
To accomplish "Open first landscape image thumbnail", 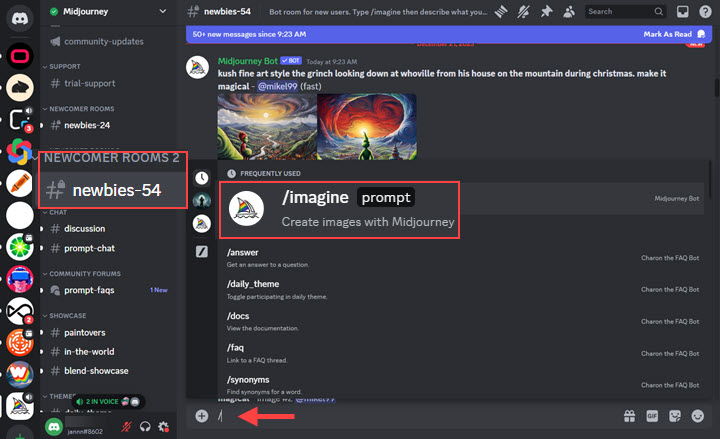I will point(267,127).
